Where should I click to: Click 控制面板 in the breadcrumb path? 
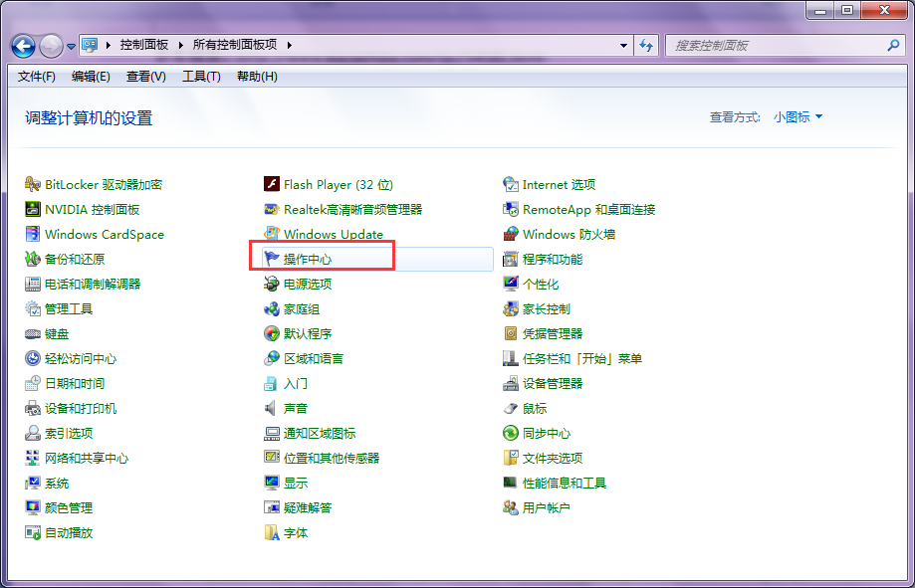pos(144,45)
